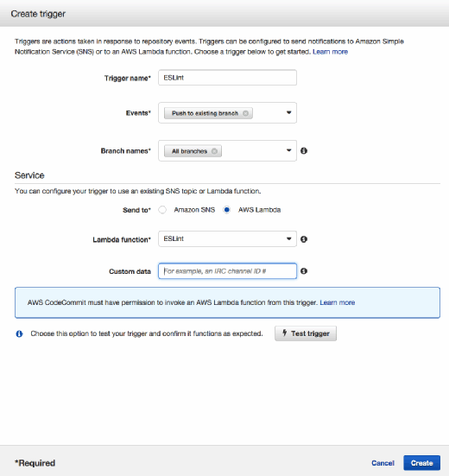
Task: Remove the 'All branches' tag
Action: 214,151
